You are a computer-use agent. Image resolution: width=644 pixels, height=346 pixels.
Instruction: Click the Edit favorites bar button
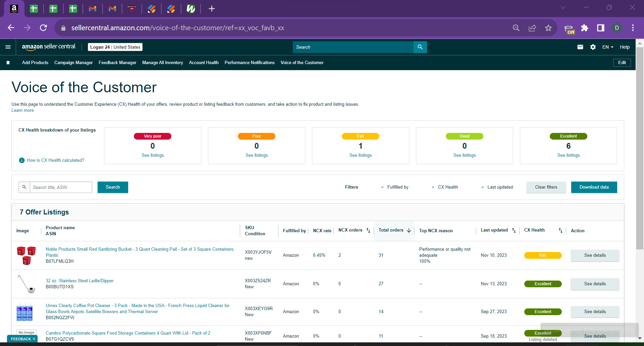622,63
